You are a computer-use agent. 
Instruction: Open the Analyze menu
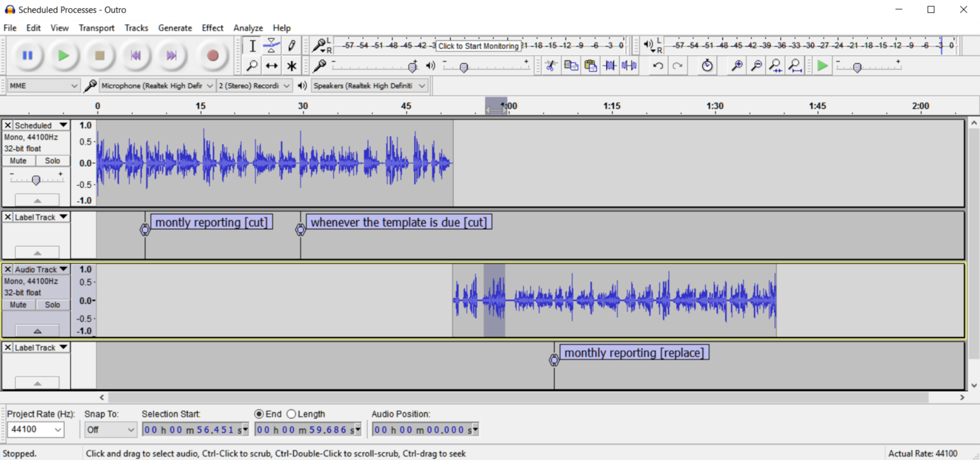248,27
